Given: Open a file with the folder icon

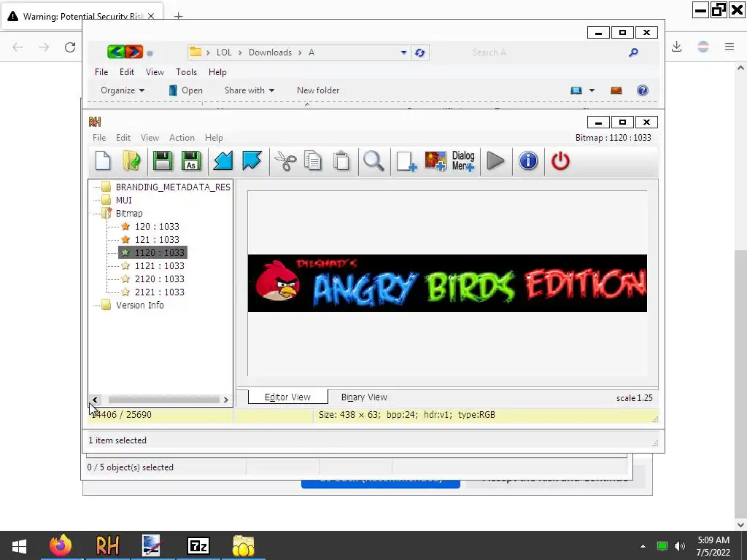Looking at the screenshot, I should 131,161.
